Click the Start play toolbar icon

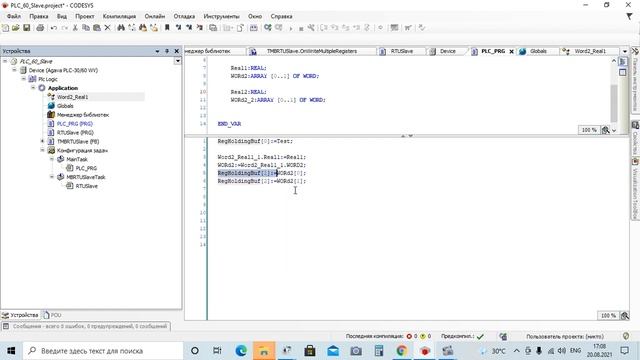pos(291,28)
